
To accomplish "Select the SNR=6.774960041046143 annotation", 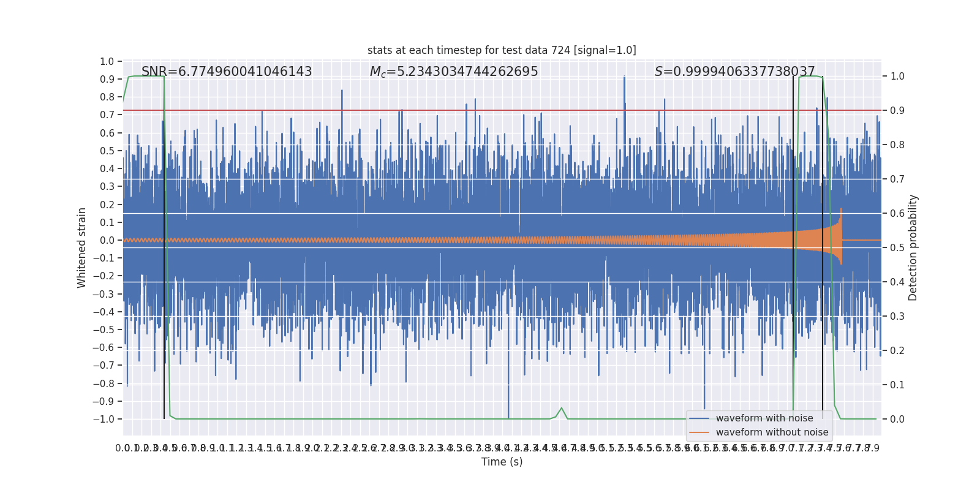I will [227, 72].
